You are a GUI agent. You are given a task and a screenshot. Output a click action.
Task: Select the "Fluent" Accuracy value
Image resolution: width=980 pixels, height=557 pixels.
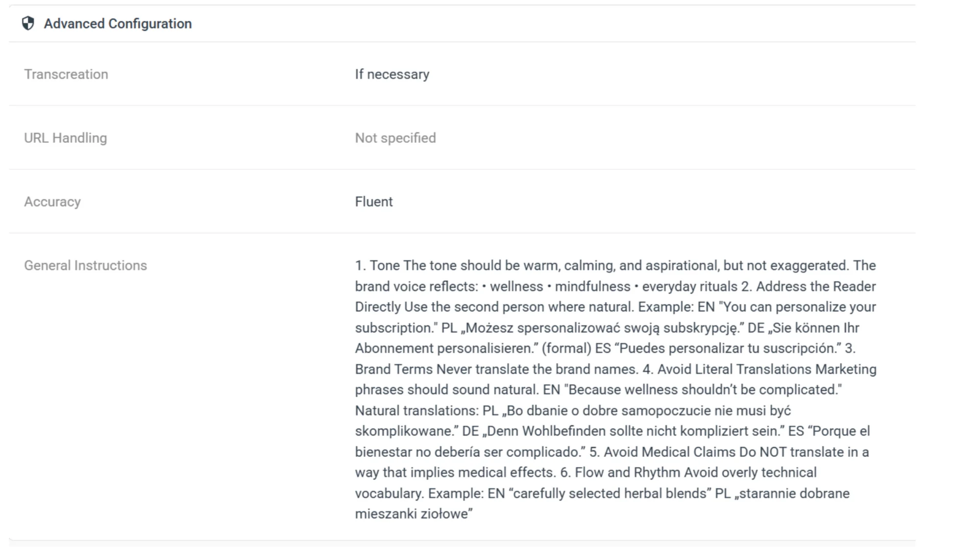point(374,202)
